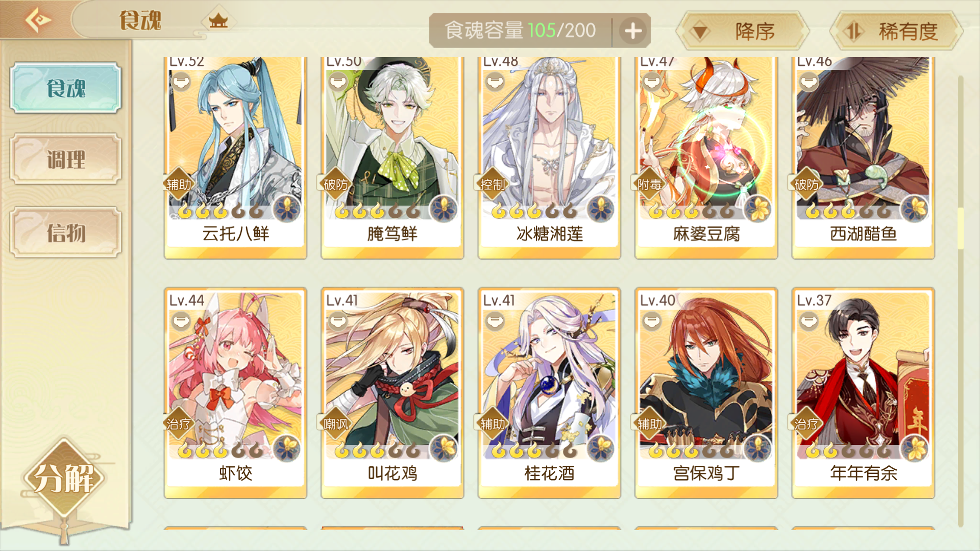980x551 pixels.
Task: Tap the 分解 decompose button
Action: tap(64, 479)
